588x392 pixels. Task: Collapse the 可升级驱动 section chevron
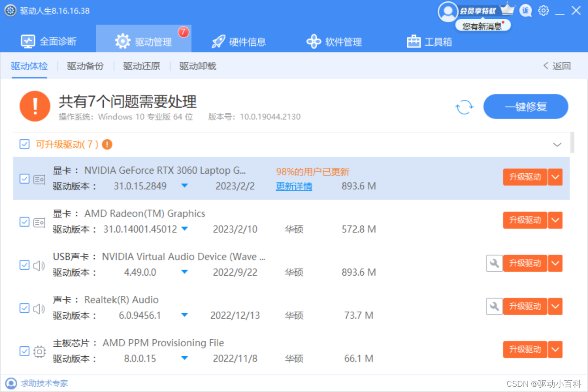pyautogui.click(x=557, y=145)
